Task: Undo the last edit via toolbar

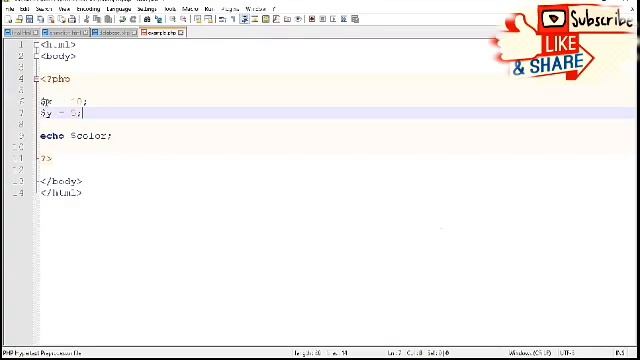Action: click(122, 19)
